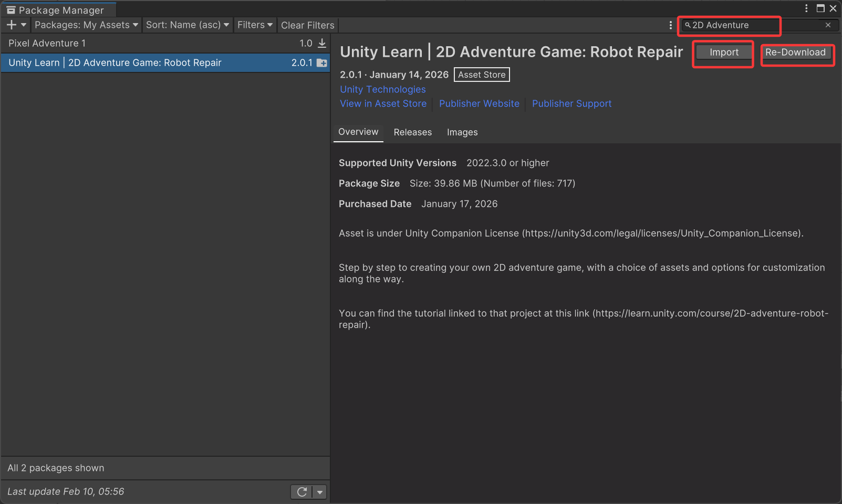The height and width of the screenshot is (504, 842).
Task: Click the package title Unity Learn 2D Adventure Game heading
Action: [512, 52]
